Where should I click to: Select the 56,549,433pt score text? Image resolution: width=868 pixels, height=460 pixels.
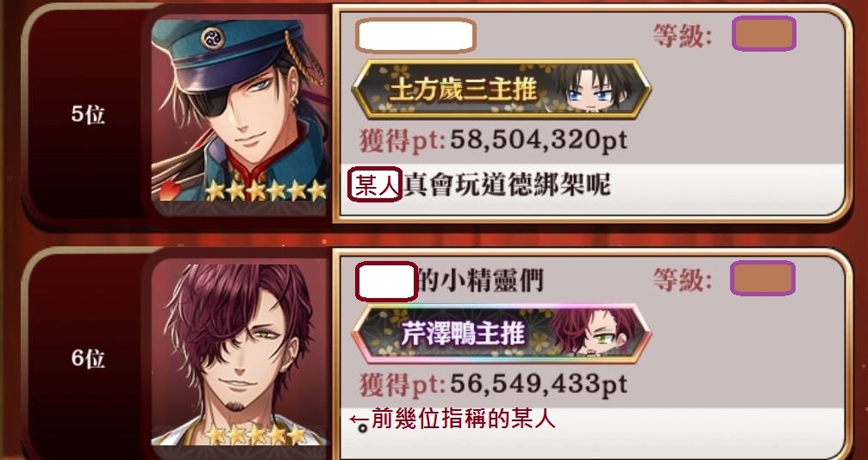pyautogui.click(x=539, y=384)
